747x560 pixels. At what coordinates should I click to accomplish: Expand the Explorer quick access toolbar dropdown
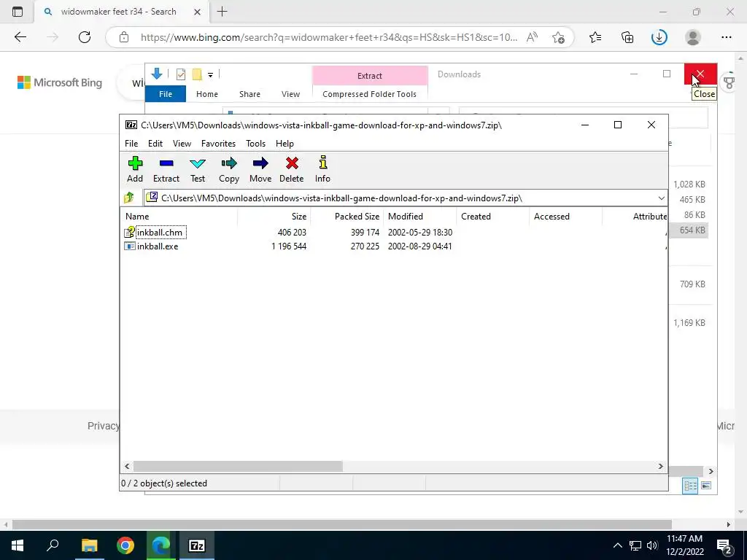210,75
